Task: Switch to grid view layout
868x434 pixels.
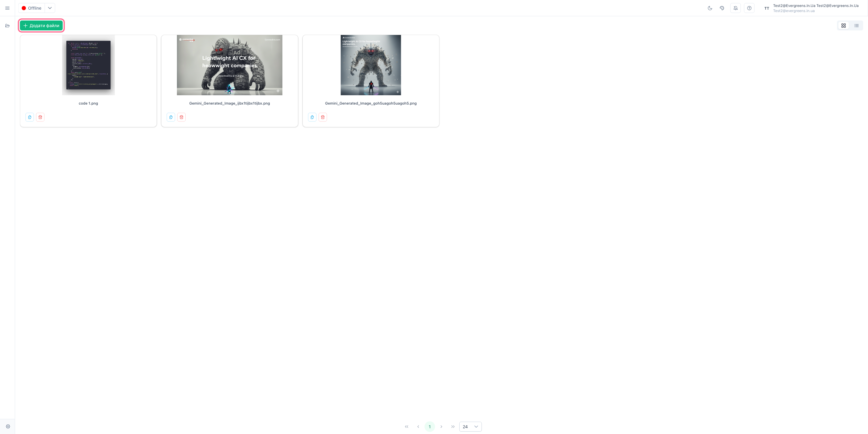Action: [843, 25]
